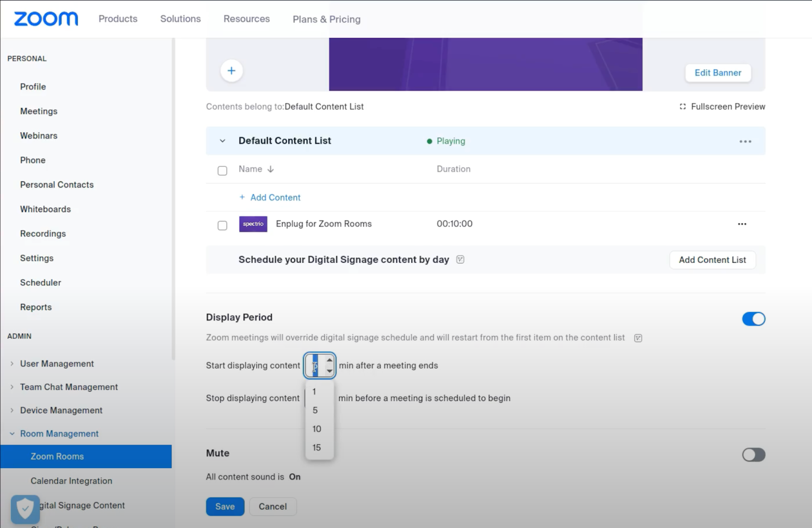Go to Meetings page

(39, 111)
